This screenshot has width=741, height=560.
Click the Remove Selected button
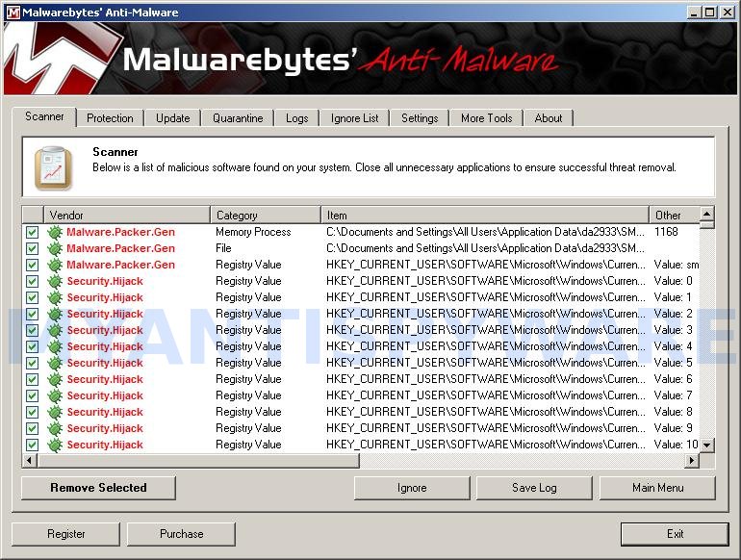coord(98,488)
